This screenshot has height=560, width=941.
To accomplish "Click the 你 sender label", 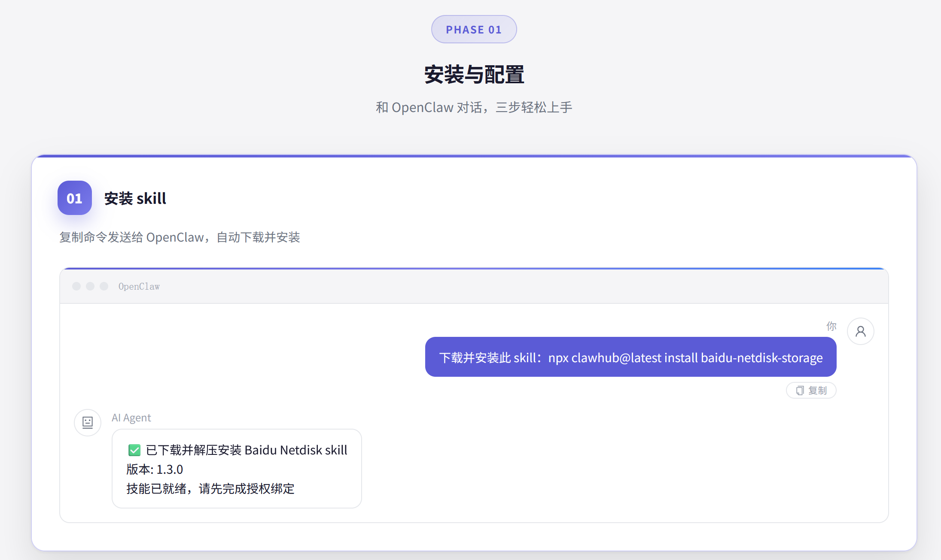I will (831, 326).
